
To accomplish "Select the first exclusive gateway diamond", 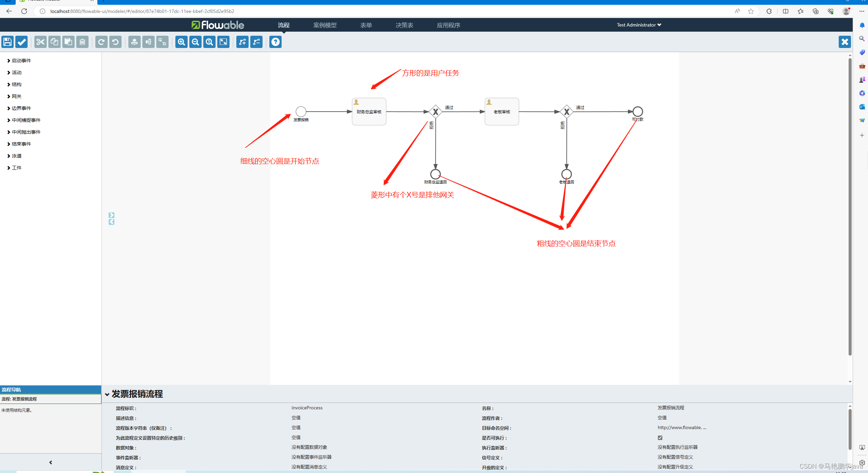I will (x=435, y=111).
